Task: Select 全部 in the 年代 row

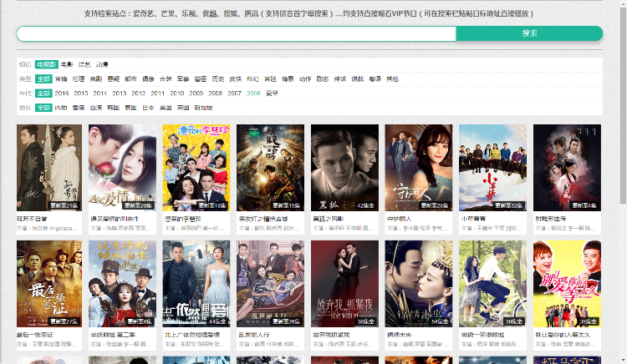Action: pos(43,94)
